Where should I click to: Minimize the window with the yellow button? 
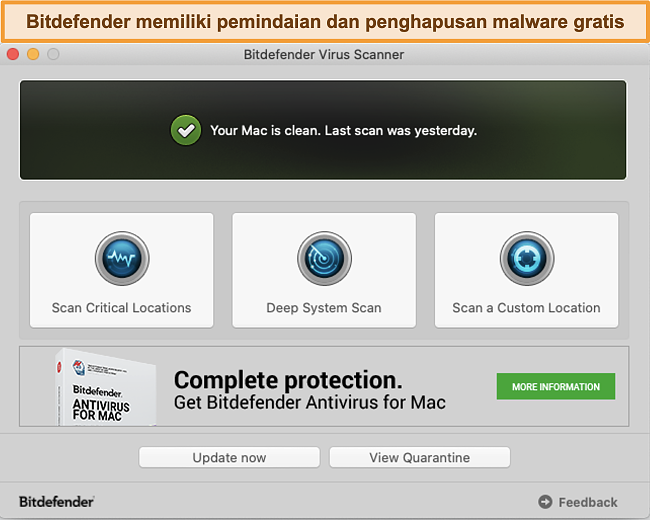click(x=33, y=54)
